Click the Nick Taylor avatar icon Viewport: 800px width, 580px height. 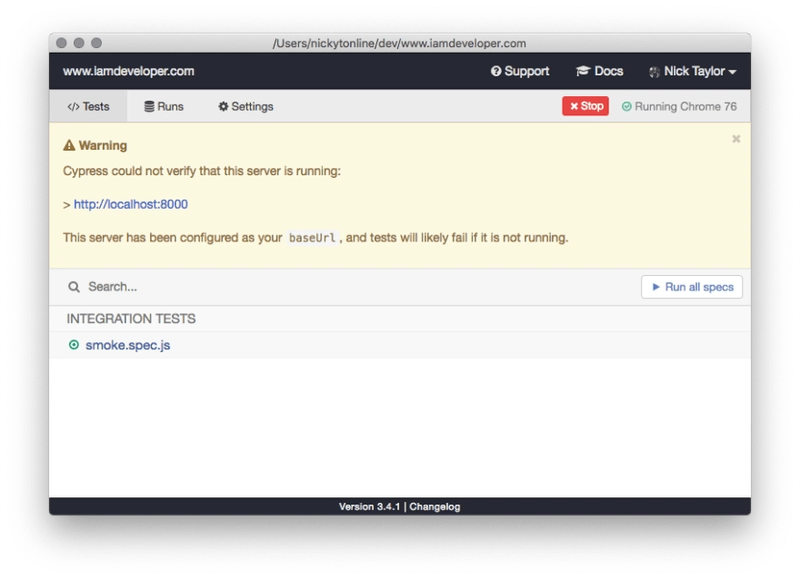[x=655, y=72]
